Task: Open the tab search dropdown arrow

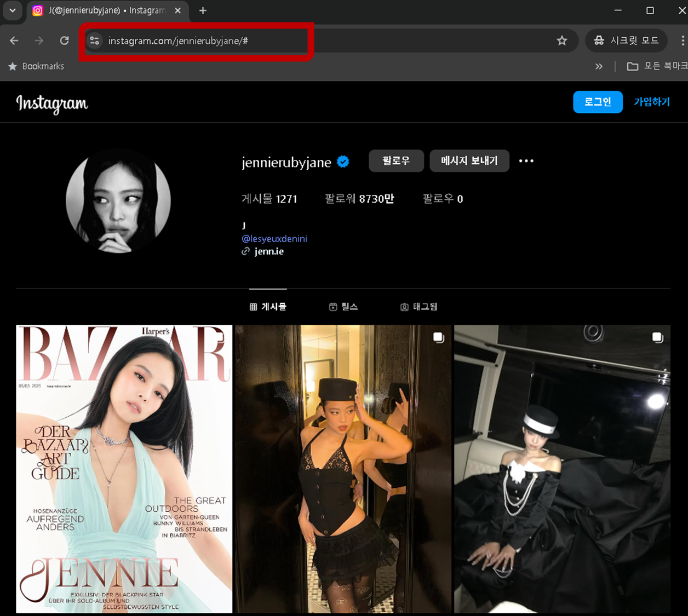Action: click(12, 10)
